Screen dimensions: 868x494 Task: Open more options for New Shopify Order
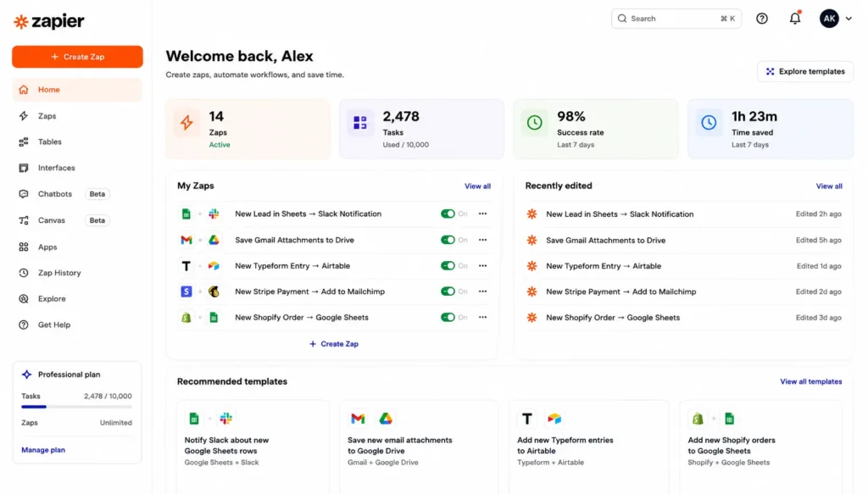tap(482, 318)
